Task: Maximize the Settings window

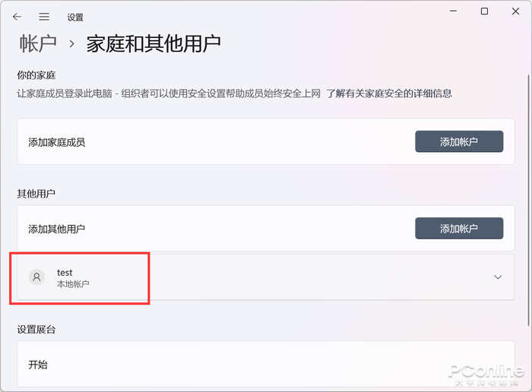Action: pyautogui.click(x=484, y=11)
